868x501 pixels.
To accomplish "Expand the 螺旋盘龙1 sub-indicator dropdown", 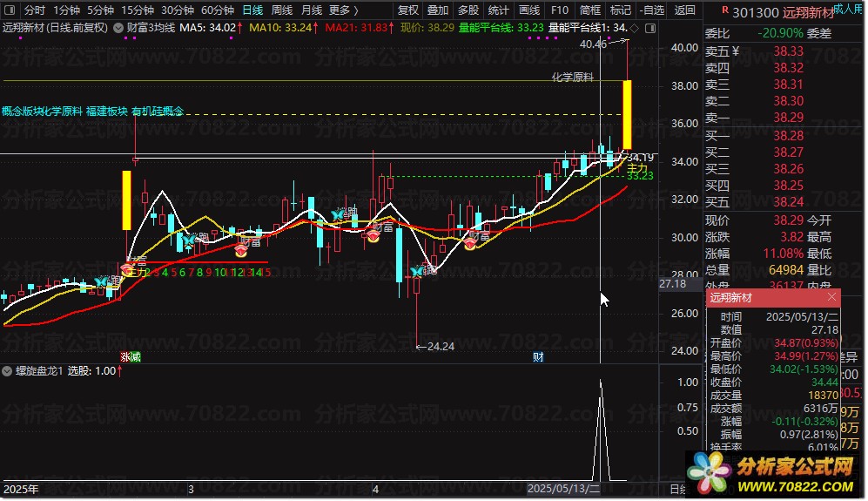I will (x=7, y=371).
